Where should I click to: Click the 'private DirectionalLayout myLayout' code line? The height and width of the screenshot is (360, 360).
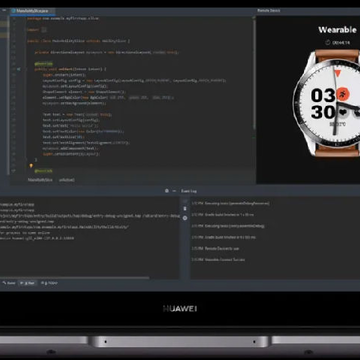[107, 52]
